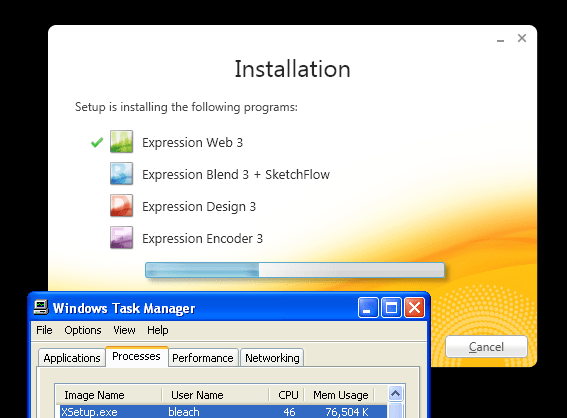Minimize the Installation setup window
The image size is (567, 418).
[500, 39]
